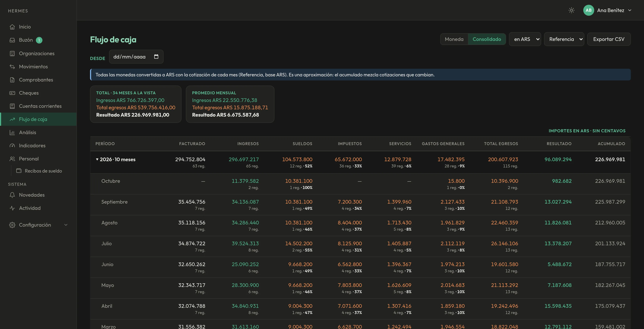Click the Desde date input field
Screen dimensions: 644x329
[136, 57]
